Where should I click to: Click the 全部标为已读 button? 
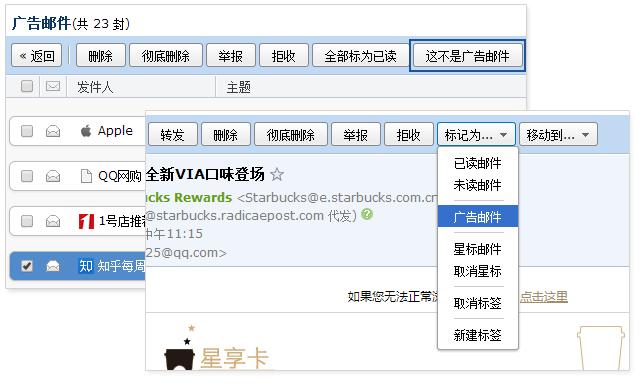click(x=360, y=55)
